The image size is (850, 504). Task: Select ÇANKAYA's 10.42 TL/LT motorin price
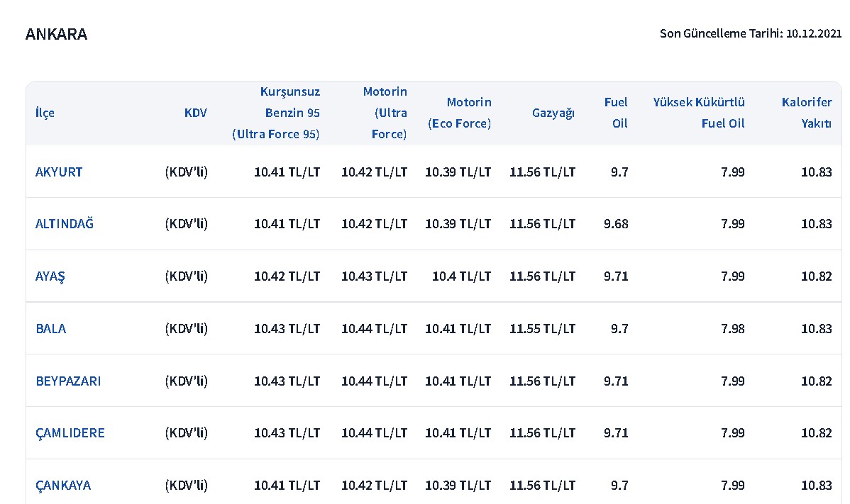pos(374,486)
